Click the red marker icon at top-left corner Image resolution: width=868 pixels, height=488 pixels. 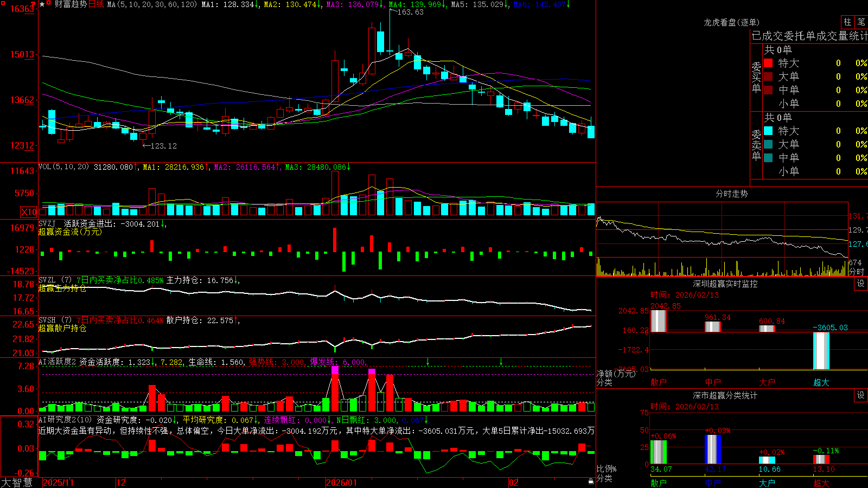(2, 3)
